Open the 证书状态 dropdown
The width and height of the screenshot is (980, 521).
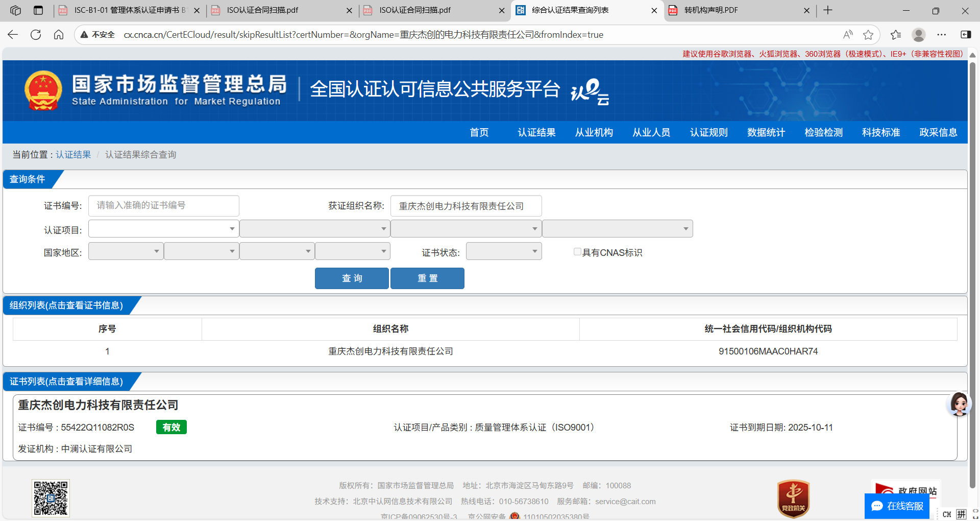click(503, 251)
